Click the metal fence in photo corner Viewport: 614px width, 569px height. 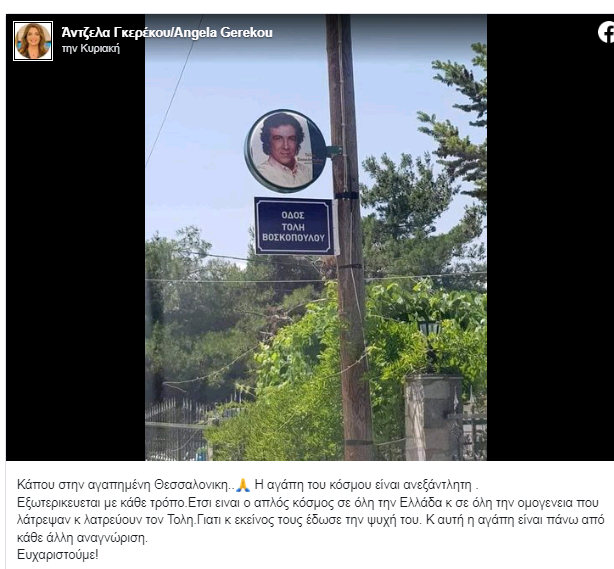[x=176, y=430]
